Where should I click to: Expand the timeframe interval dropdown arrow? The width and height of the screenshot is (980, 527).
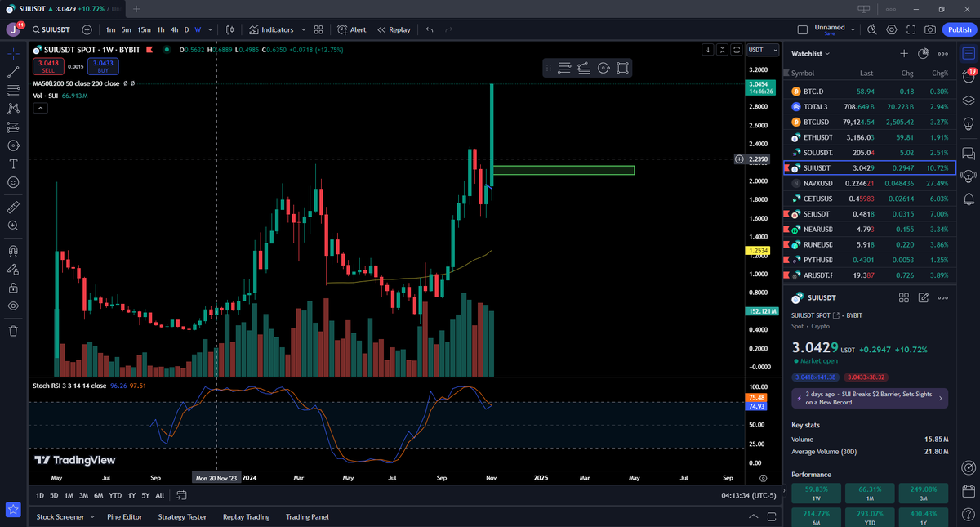[211, 29]
